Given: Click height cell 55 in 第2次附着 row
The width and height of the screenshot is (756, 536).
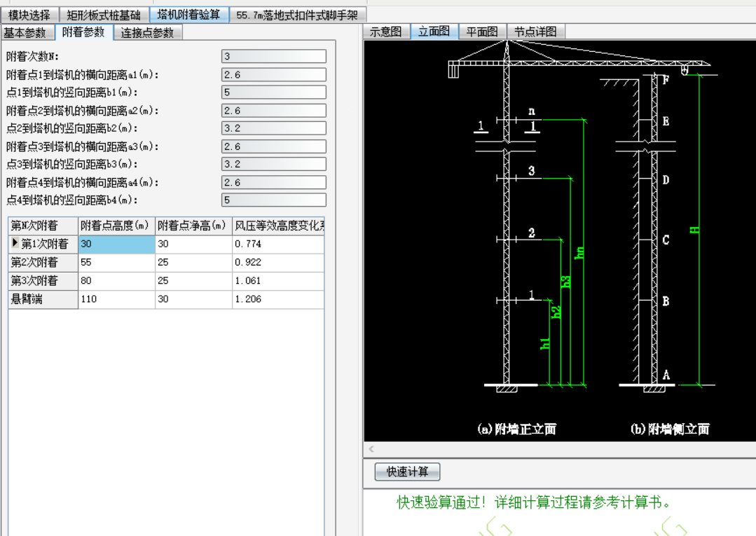Looking at the screenshot, I should 117,262.
